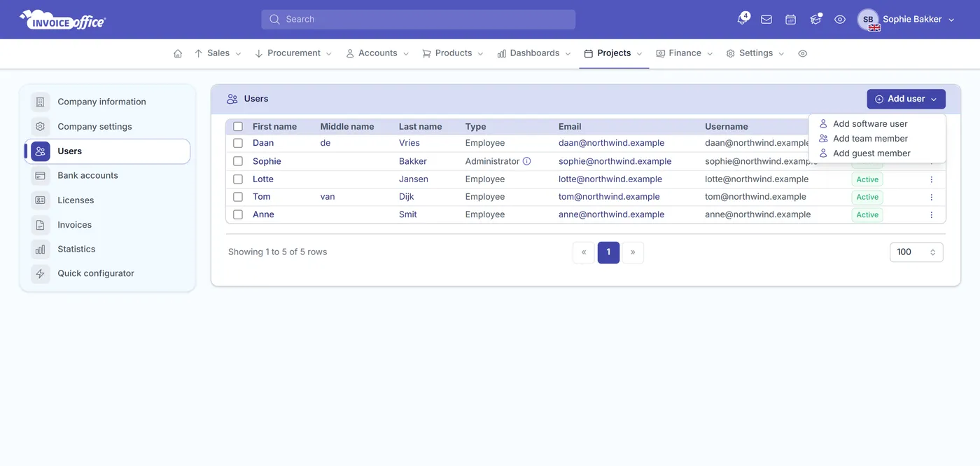Click the eye icon after Settings menu
Image resolution: width=980 pixels, height=466 pixels.
[803, 53]
